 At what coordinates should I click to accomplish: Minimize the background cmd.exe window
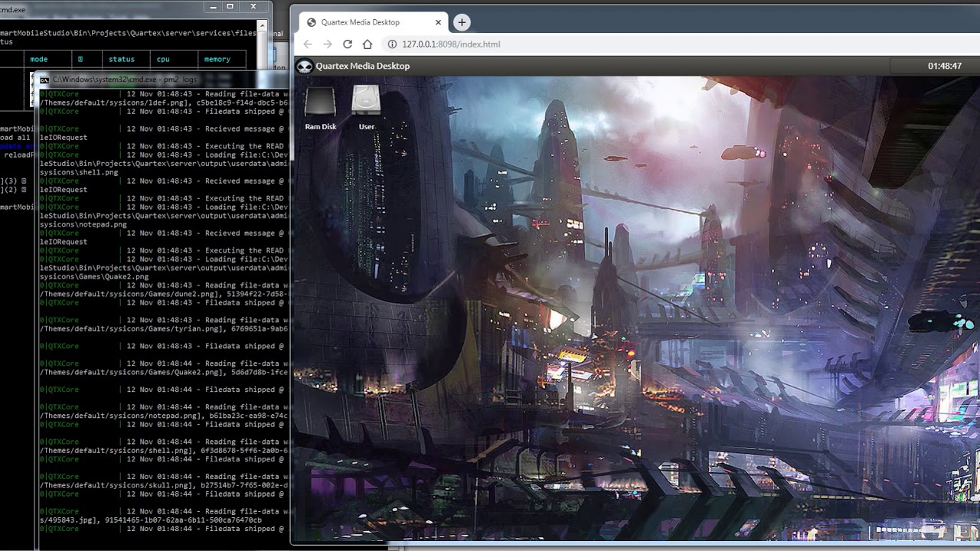(212, 7)
